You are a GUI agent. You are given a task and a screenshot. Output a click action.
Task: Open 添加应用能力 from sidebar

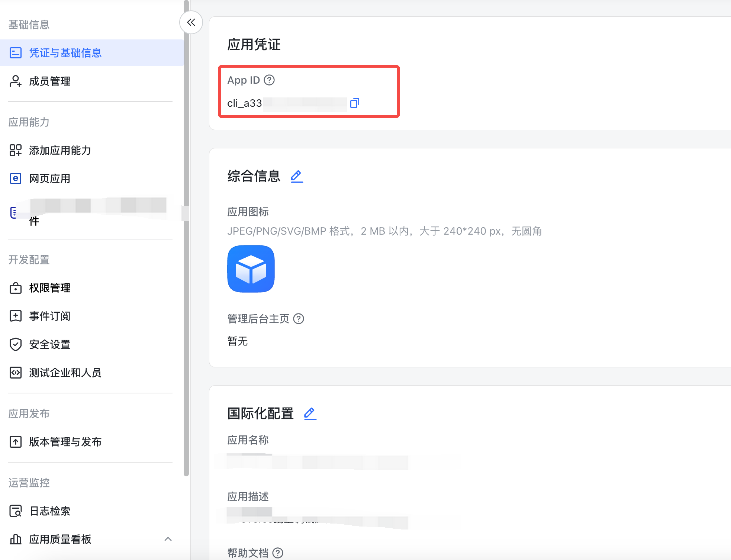[15, 150]
